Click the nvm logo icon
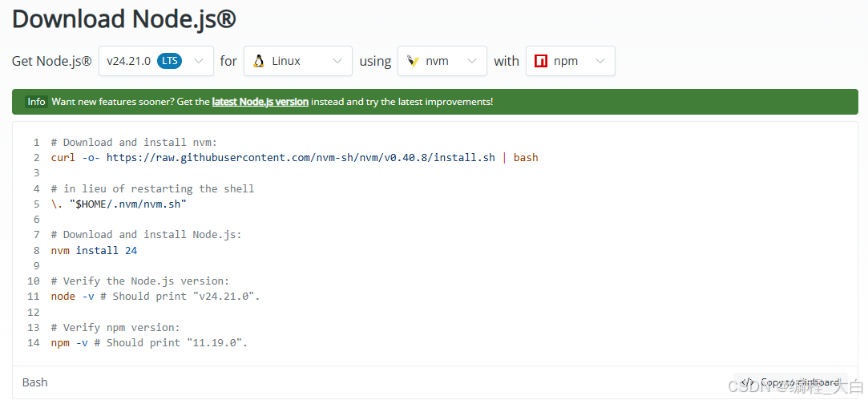 click(412, 61)
